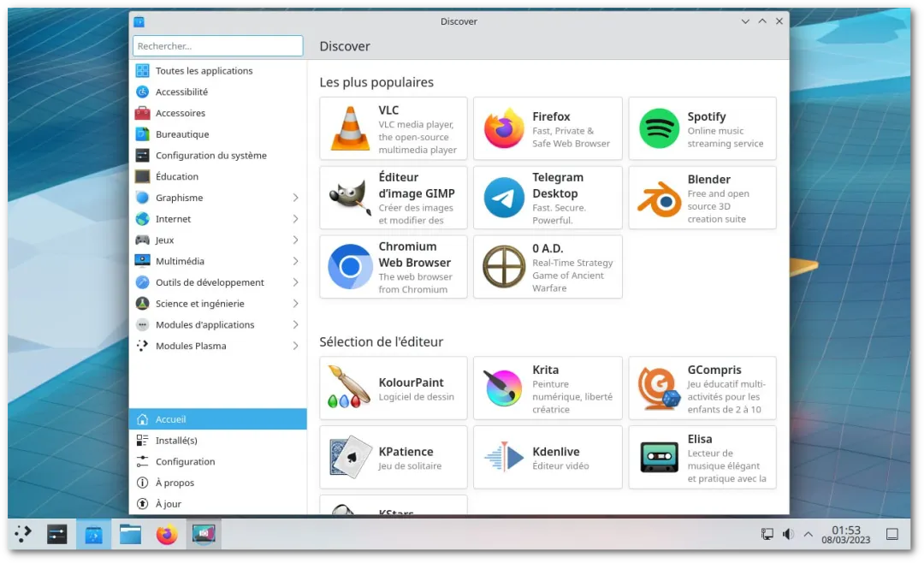Image resolution: width=924 pixels, height=563 pixels.
Task: Open the KolourPaint app icon
Action: [x=349, y=388]
